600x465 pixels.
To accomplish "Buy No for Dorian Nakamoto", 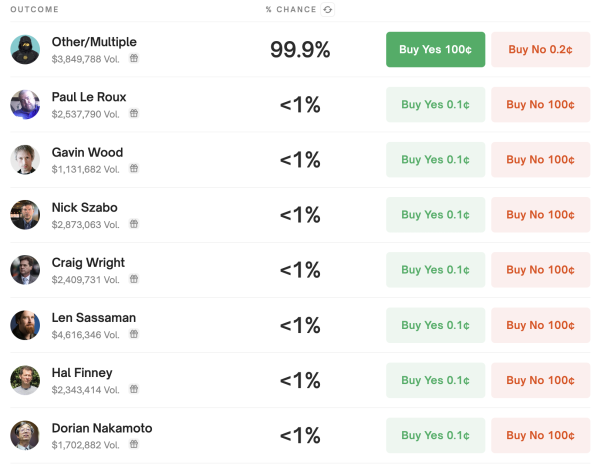I will [x=540, y=435].
